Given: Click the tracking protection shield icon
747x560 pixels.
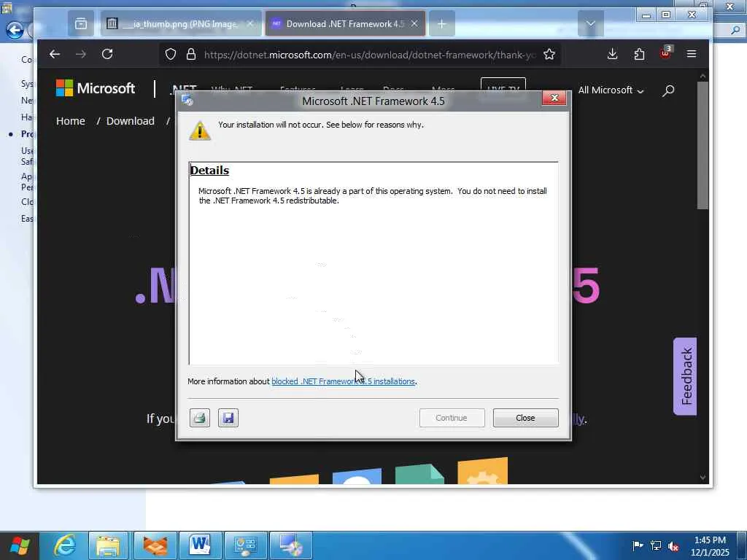Looking at the screenshot, I should 171,54.
